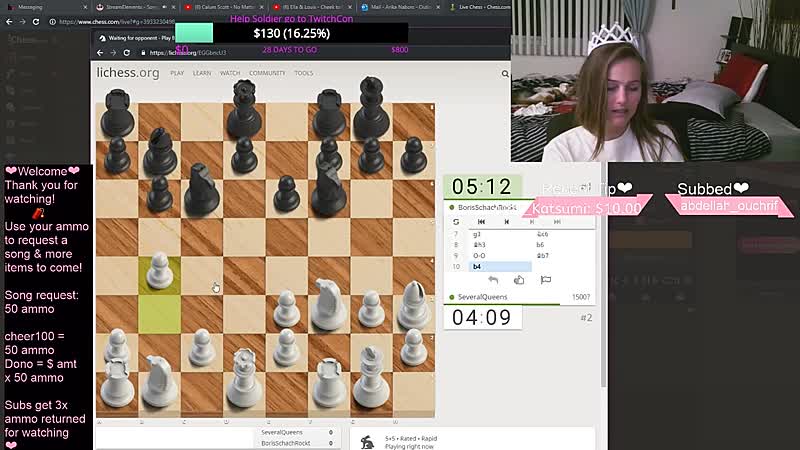Click SeveralQueens player name beside clock
800x450 pixels.
pos(486,297)
